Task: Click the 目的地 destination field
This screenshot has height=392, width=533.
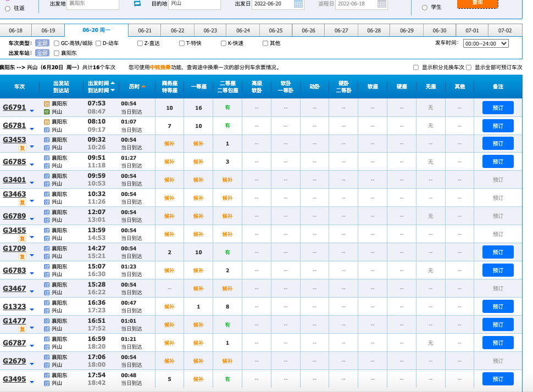Action: click(195, 4)
